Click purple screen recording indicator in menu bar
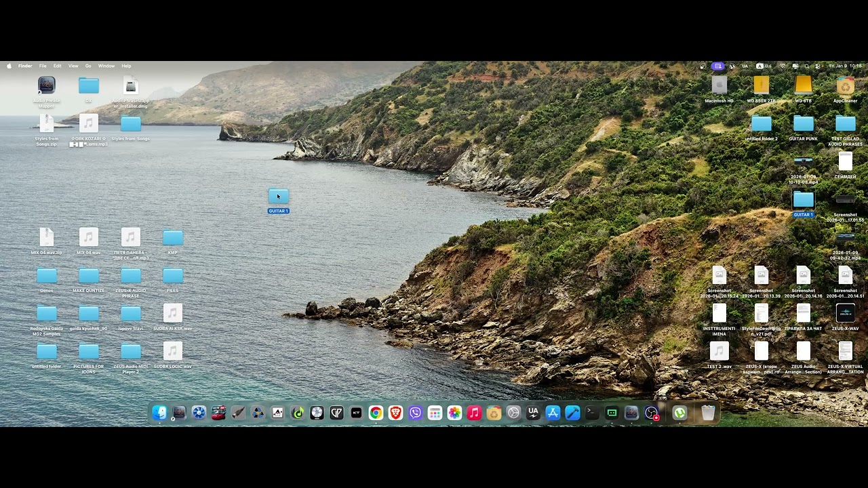This screenshot has height=488, width=868. tap(718, 66)
